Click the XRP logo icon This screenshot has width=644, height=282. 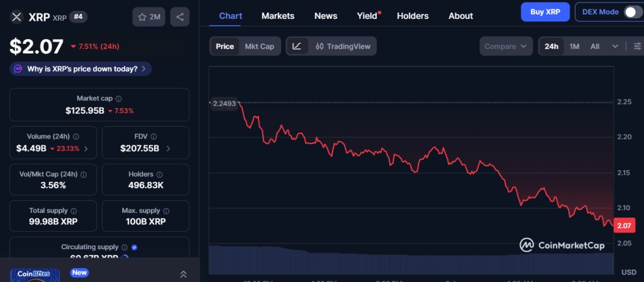pos(16,17)
